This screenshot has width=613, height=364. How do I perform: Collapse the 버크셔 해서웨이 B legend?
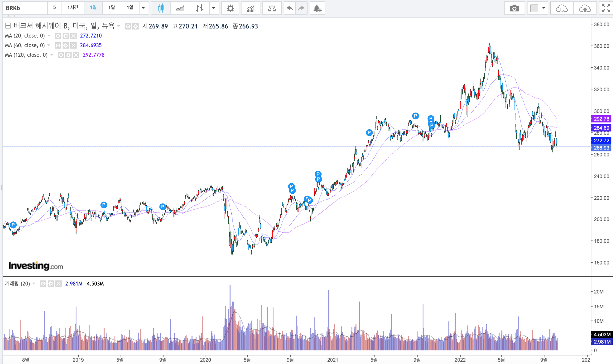[x=8, y=26]
